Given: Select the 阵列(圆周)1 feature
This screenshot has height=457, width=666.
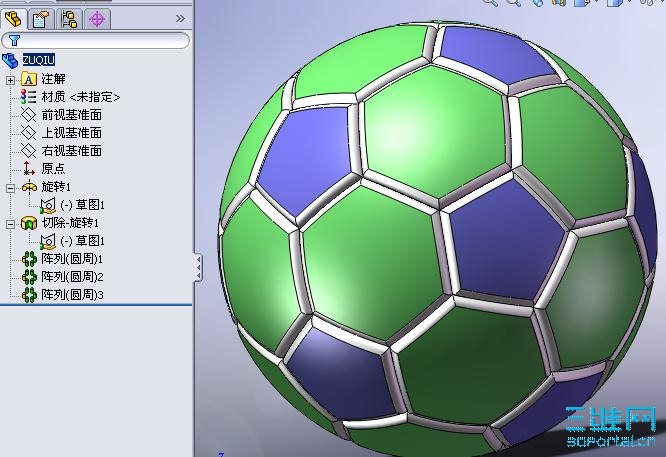Looking at the screenshot, I should (x=72, y=258).
